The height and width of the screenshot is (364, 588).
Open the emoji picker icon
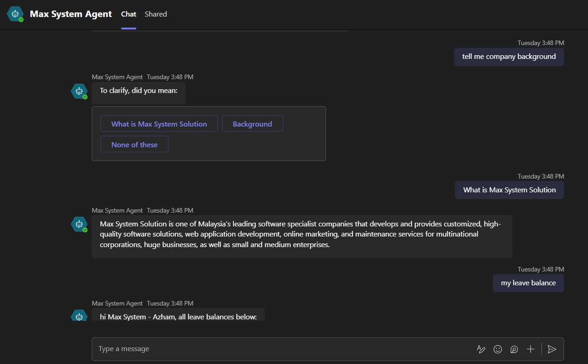pos(498,349)
